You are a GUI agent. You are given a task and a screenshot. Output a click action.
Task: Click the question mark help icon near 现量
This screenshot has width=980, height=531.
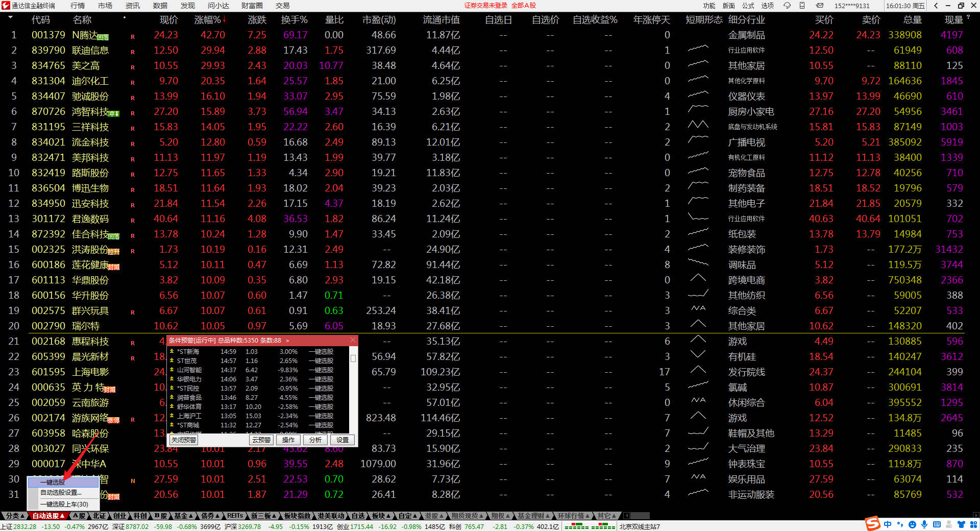pos(968,17)
